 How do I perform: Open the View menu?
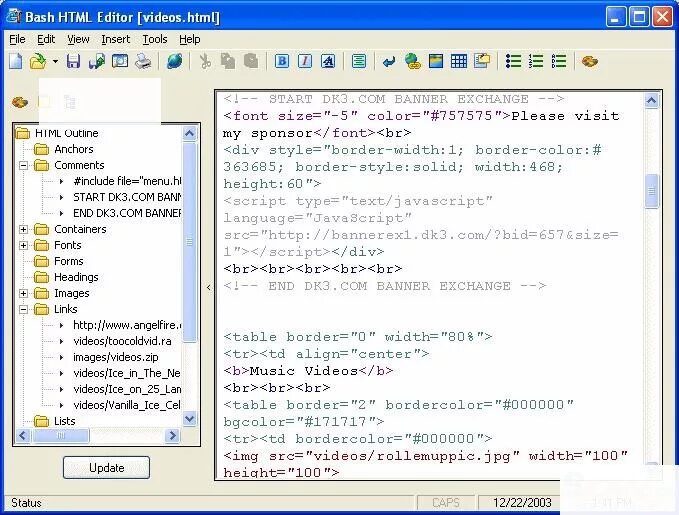coord(78,39)
